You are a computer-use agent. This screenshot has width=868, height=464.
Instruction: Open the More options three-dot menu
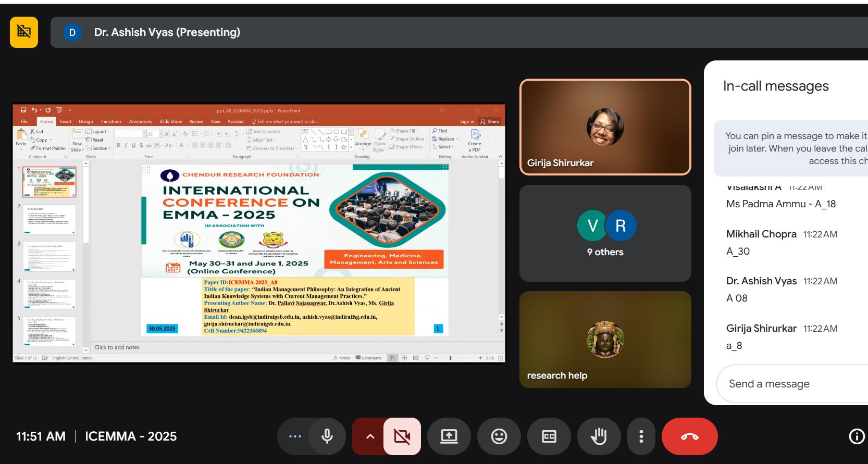[x=641, y=436]
